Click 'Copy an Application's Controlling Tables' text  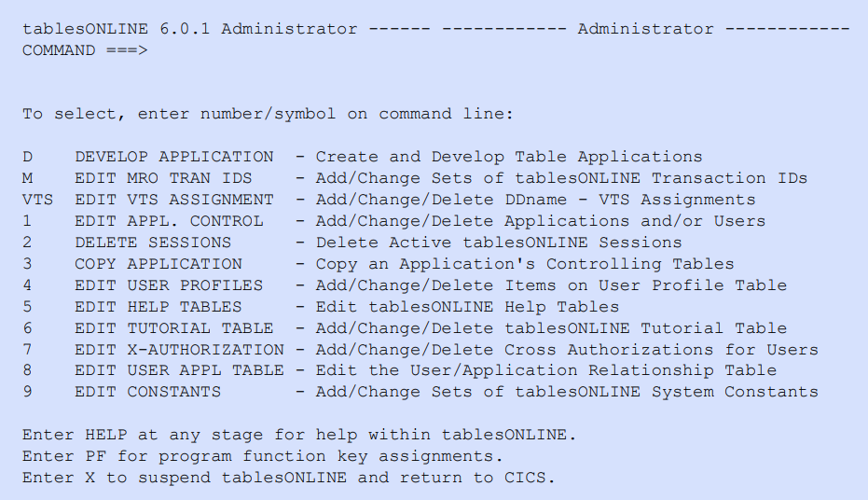pos(525,264)
